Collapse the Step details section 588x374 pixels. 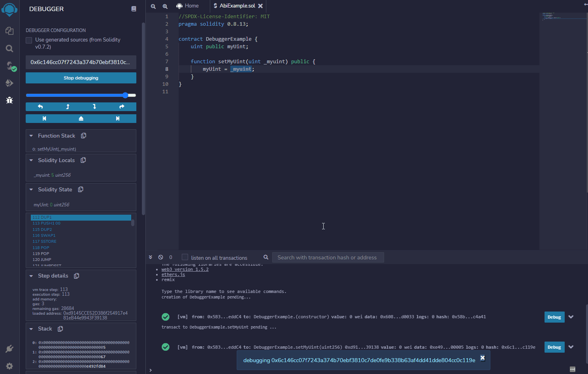pos(31,276)
